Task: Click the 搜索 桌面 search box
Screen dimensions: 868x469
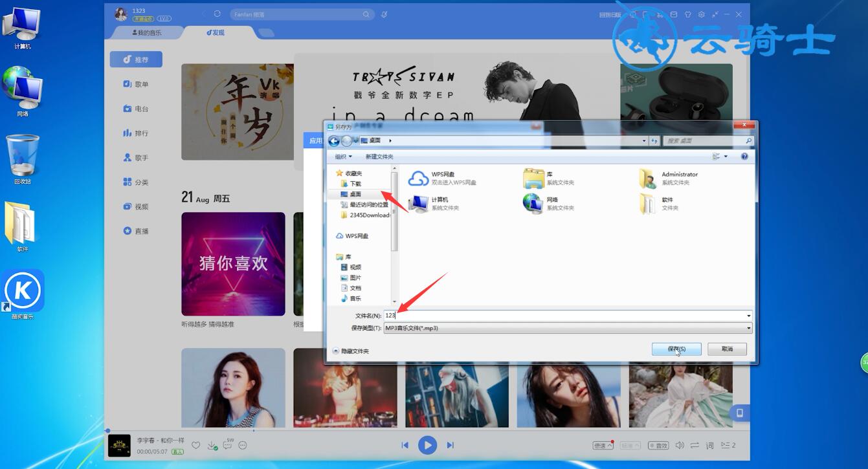Action: tap(709, 140)
